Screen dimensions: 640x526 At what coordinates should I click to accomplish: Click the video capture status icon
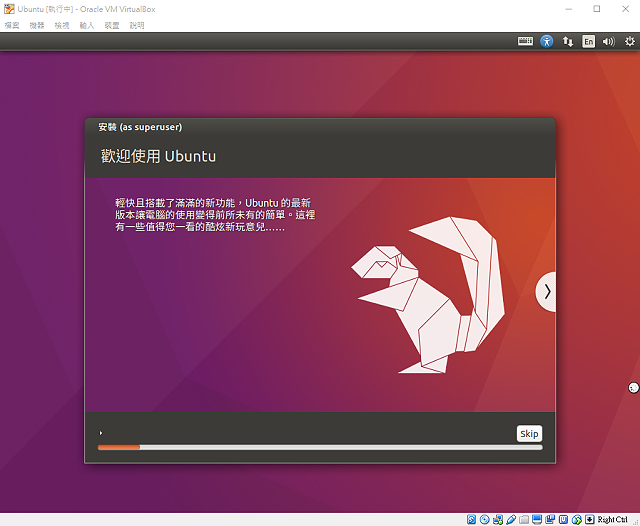[550, 519]
